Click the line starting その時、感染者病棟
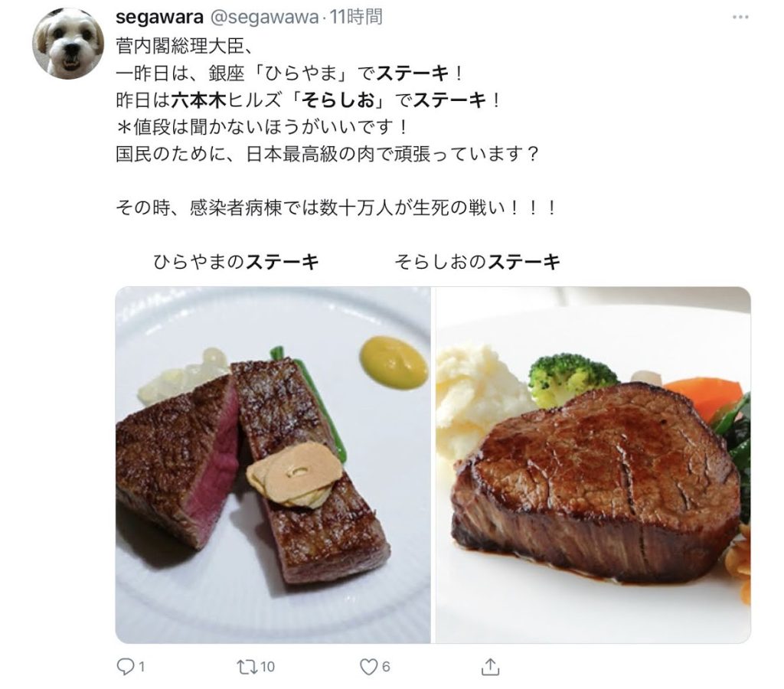This screenshot has width=784, height=689. 336,207
